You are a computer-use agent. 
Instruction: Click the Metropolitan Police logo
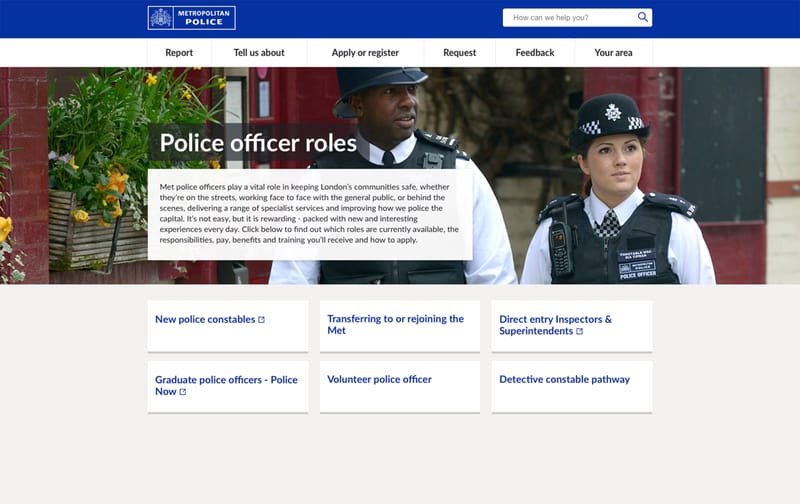(191, 18)
